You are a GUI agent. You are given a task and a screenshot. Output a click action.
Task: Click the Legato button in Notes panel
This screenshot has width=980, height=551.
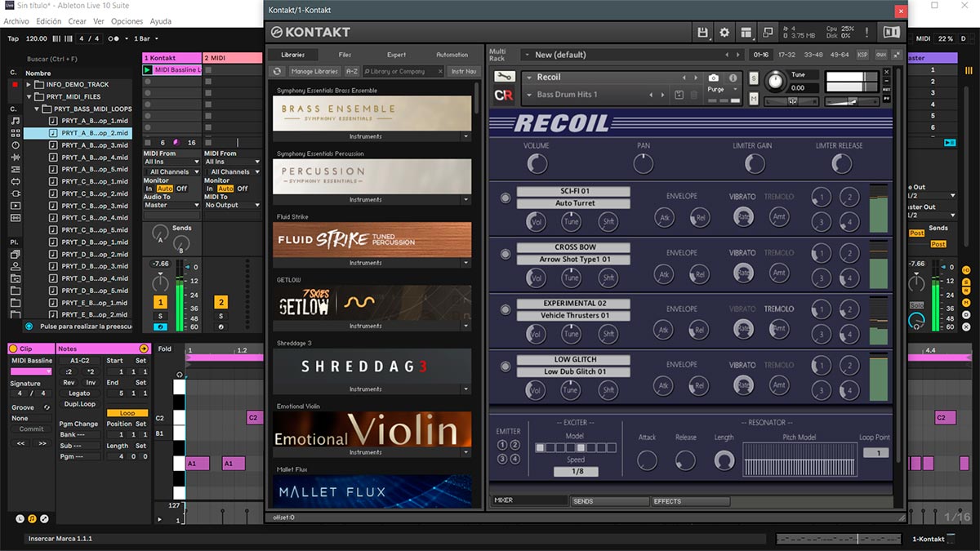coord(79,393)
